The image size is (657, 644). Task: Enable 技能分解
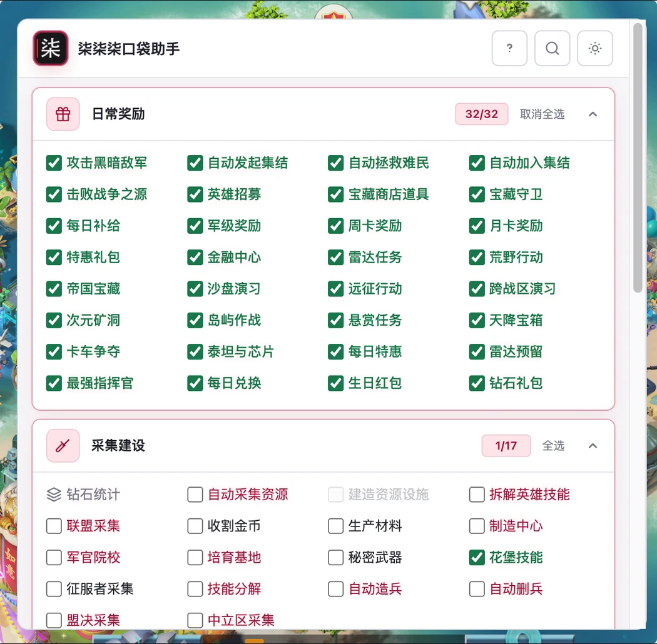click(195, 589)
